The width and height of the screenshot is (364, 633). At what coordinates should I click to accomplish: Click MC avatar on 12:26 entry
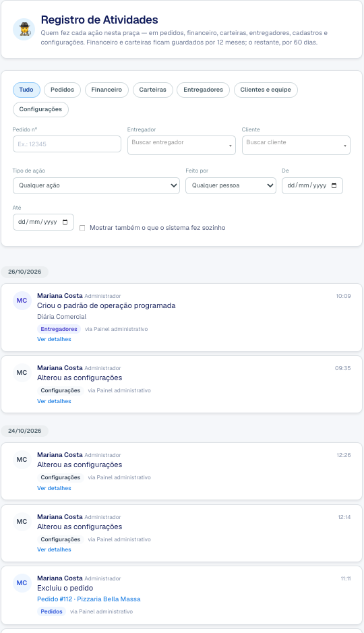pos(22,460)
